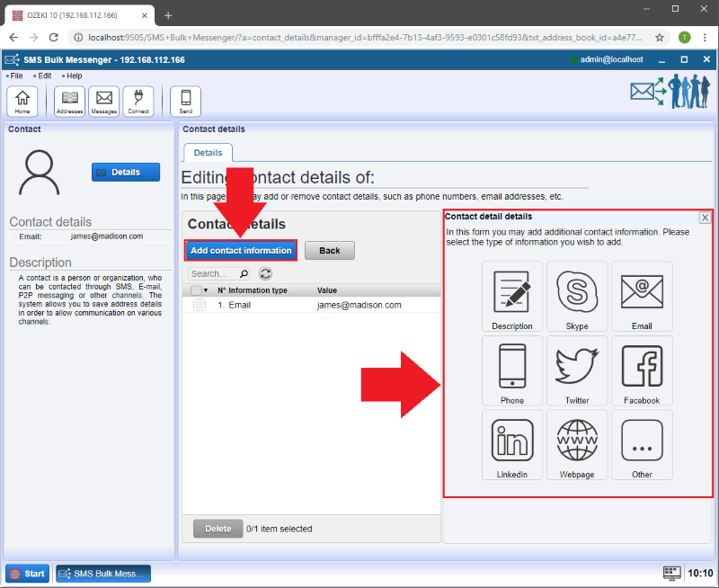Viewport: 719px width, 588px height.
Task: Click in the Search input field
Action: click(212, 273)
